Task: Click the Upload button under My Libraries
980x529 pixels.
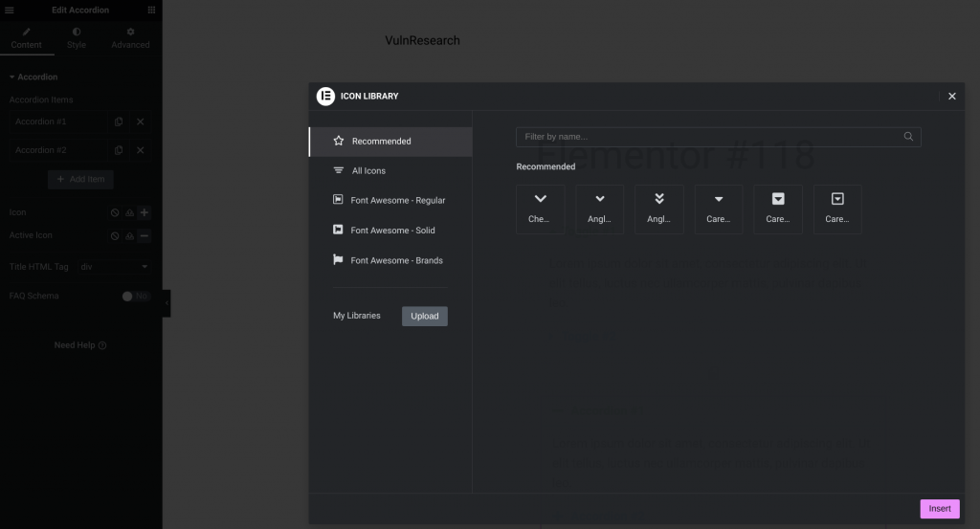Action: [x=424, y=316]
